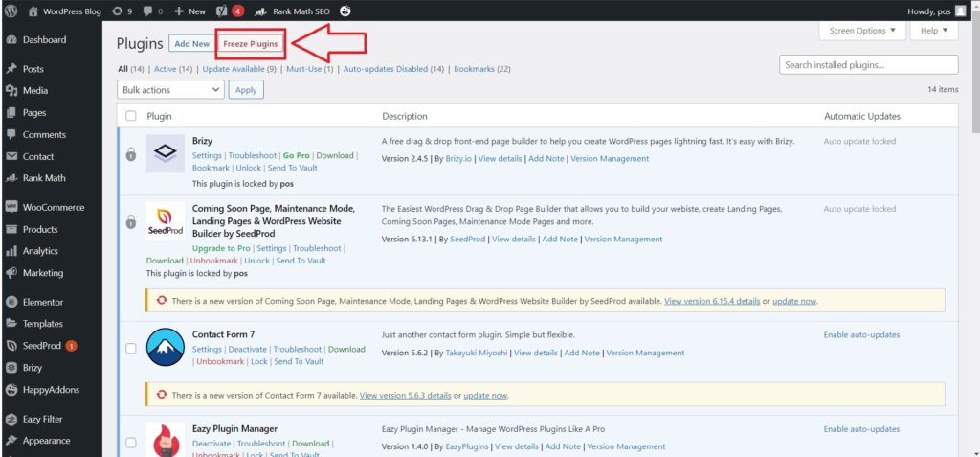
Task: Open Appearance brush icon in sidebar
Action: pyautogui.click(x=11, y=441)
